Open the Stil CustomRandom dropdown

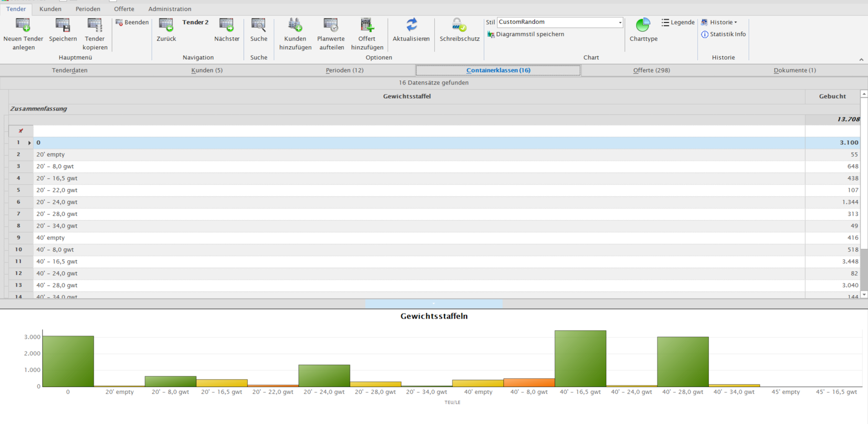pos(620,22)
